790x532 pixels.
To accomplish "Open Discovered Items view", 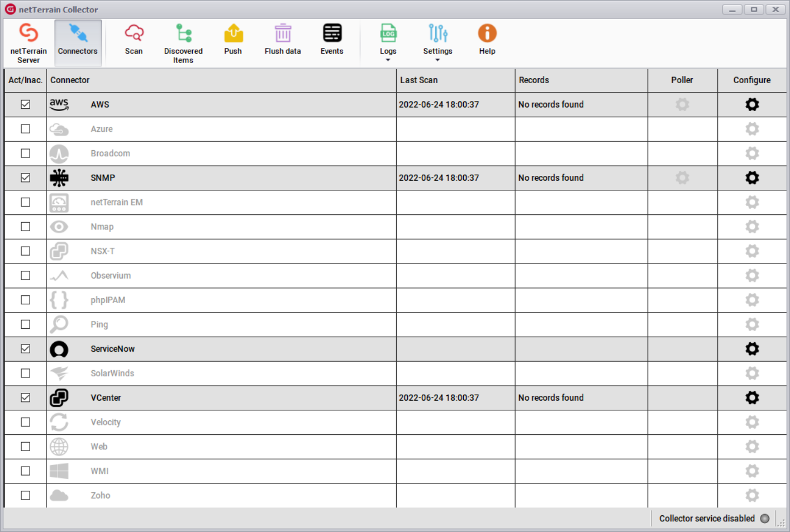I will tap(183, 33).
